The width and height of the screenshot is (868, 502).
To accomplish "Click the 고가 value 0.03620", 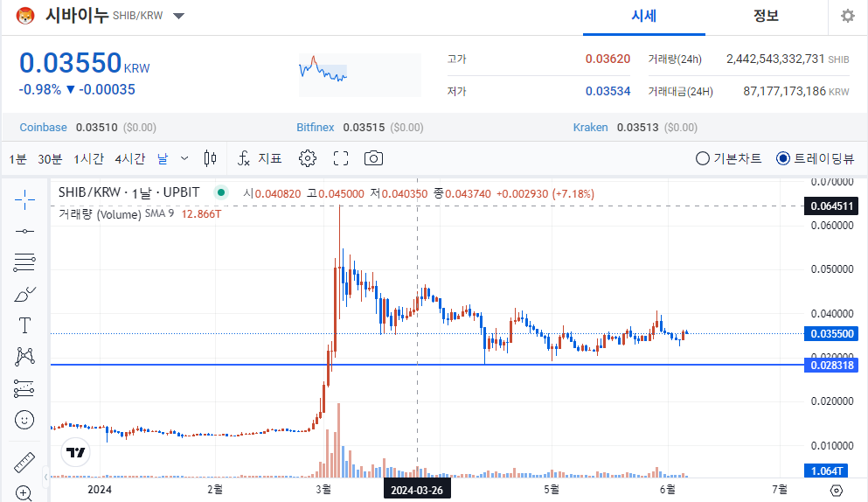I will [x=608, y=59].
